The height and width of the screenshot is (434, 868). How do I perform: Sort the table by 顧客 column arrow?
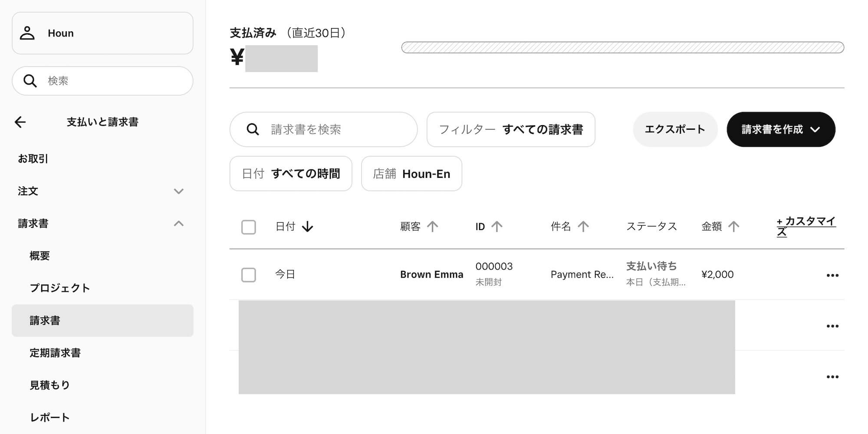(x=433, y=226)
